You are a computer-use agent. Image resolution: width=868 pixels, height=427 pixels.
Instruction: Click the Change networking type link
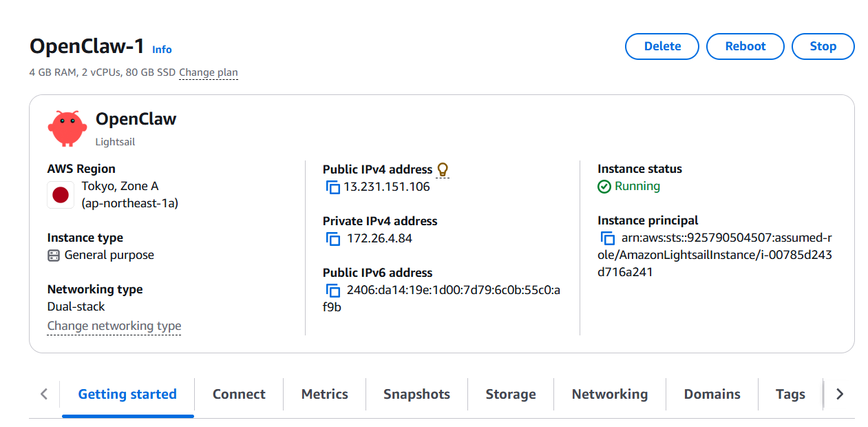[114, 326]
